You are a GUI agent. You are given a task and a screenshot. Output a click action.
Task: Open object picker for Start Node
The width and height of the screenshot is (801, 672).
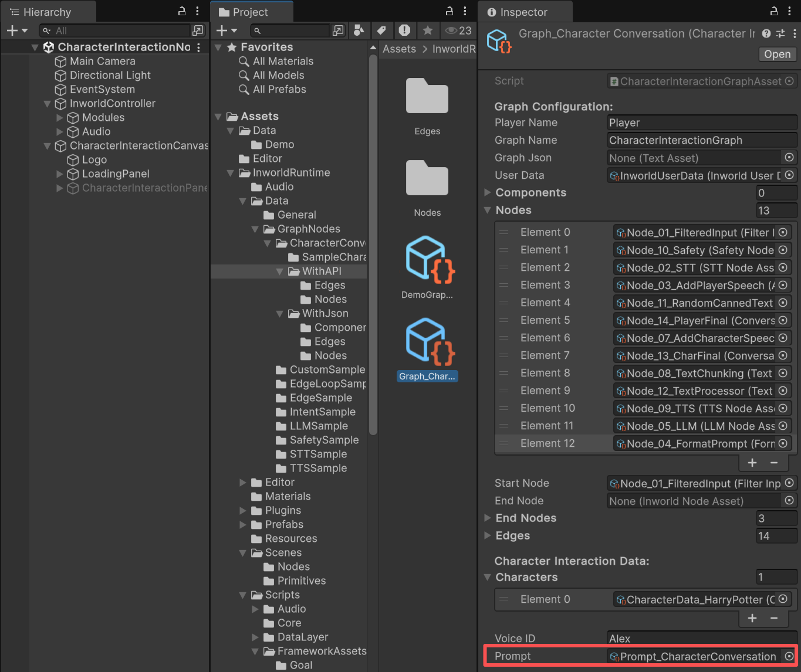pos(789,483)
